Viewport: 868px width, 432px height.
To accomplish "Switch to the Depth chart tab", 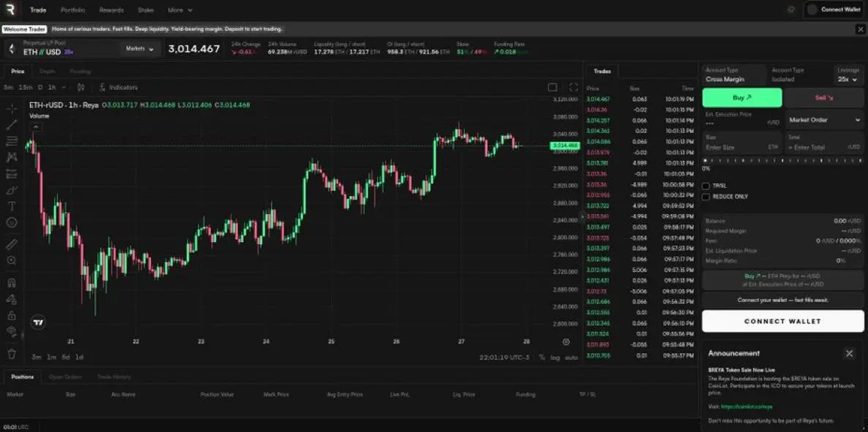I will [47, 71].
